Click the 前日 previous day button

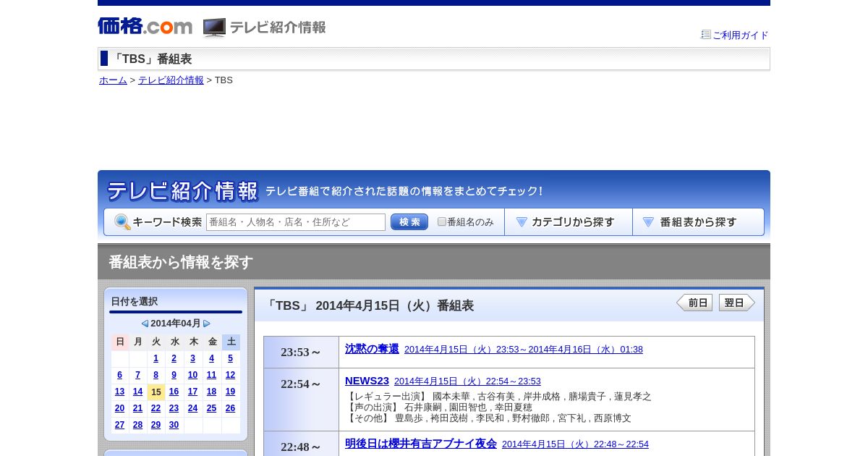[694, 303]
